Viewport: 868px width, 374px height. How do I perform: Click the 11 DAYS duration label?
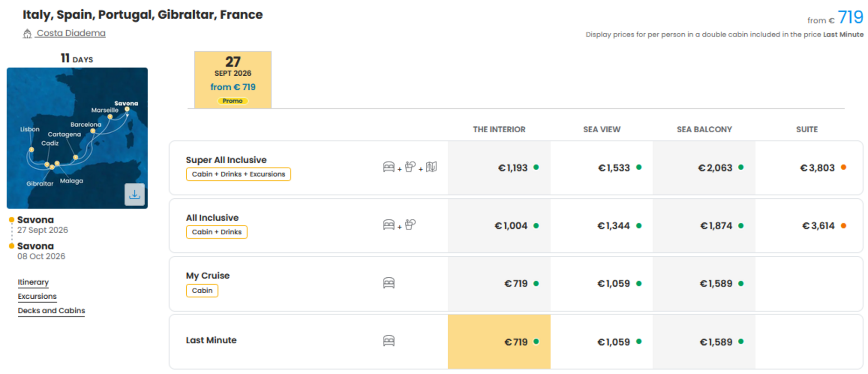77,58
